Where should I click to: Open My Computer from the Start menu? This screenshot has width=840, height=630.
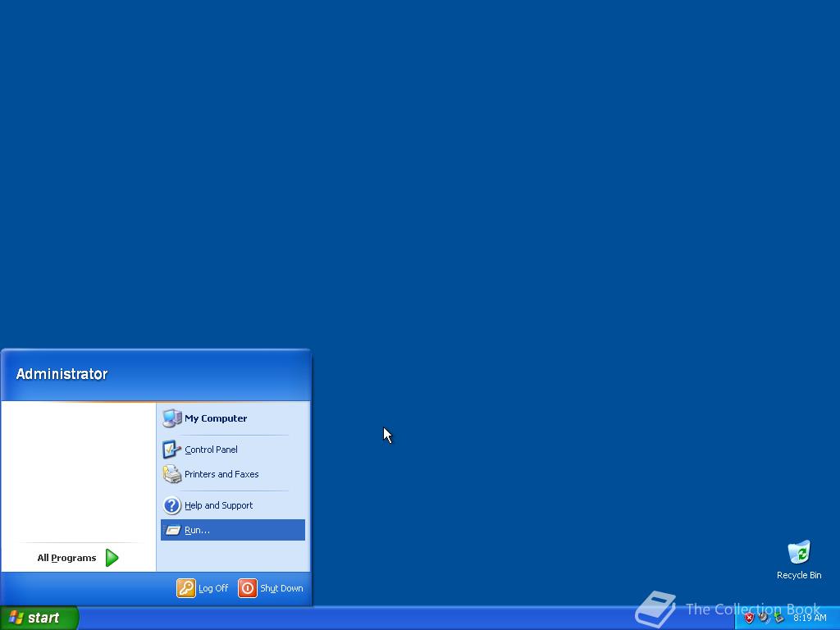[x=232, y=418]
